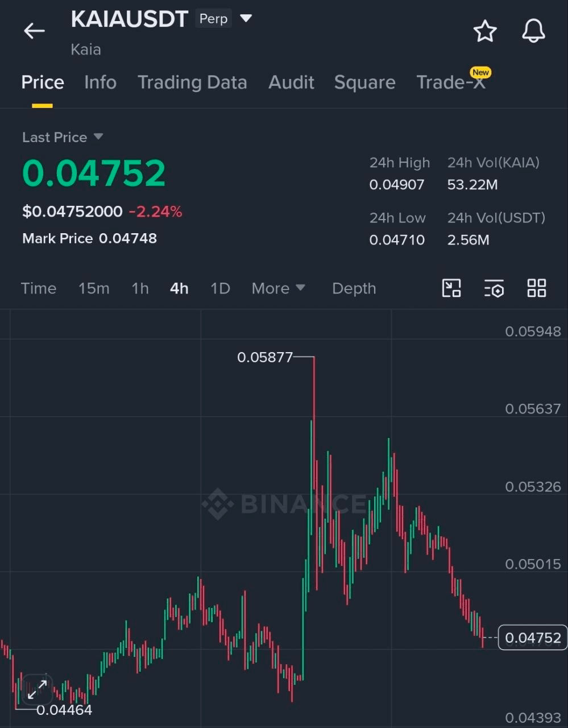Tap the -2.24% change value
This screenshot has width=568, height=728.
[x=155, y=212]
